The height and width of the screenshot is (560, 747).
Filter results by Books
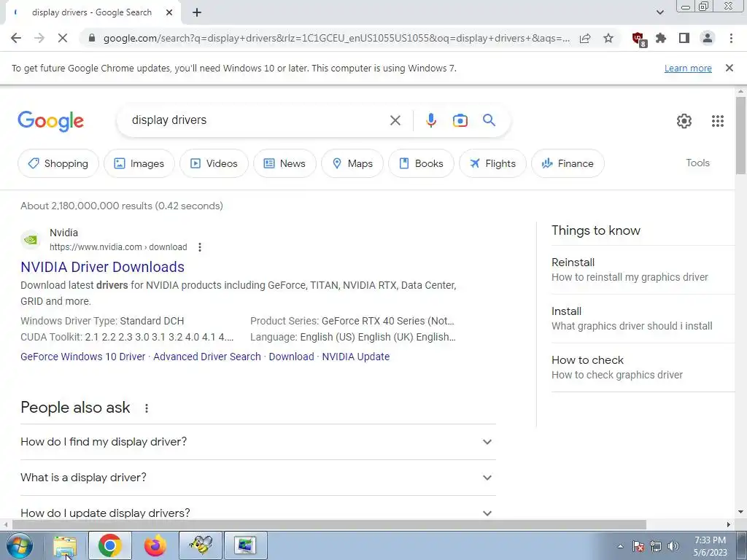click(421, 163)
